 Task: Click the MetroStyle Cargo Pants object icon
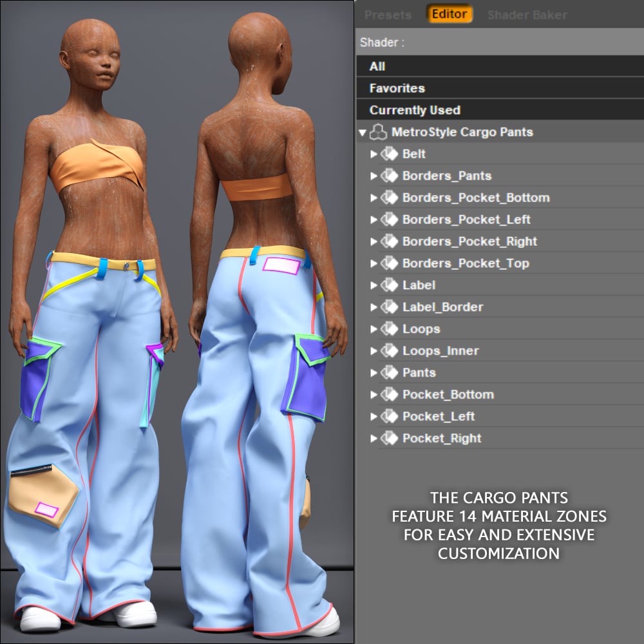pyautogui.click(x=378, y=132)
